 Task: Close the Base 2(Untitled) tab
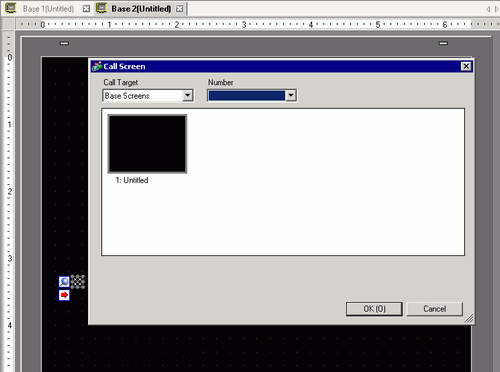pos(179,9)
